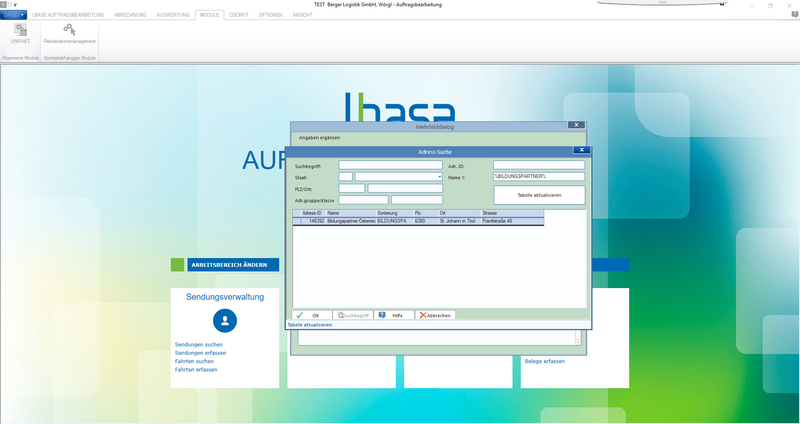Focus the Adr.gruppe input field

click(x=363, y=200)
